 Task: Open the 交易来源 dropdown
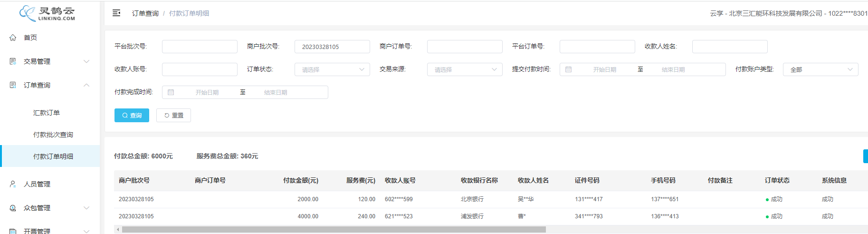tap(464, 69)
